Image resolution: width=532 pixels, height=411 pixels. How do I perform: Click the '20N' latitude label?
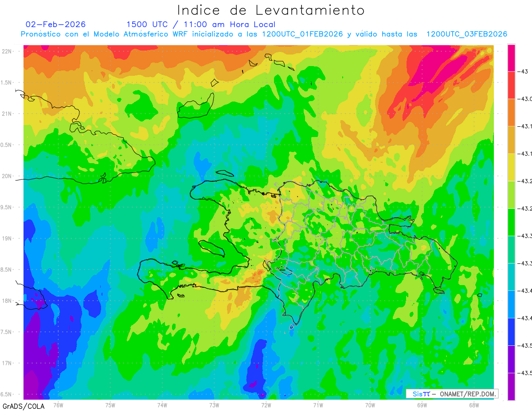[8, 176]
